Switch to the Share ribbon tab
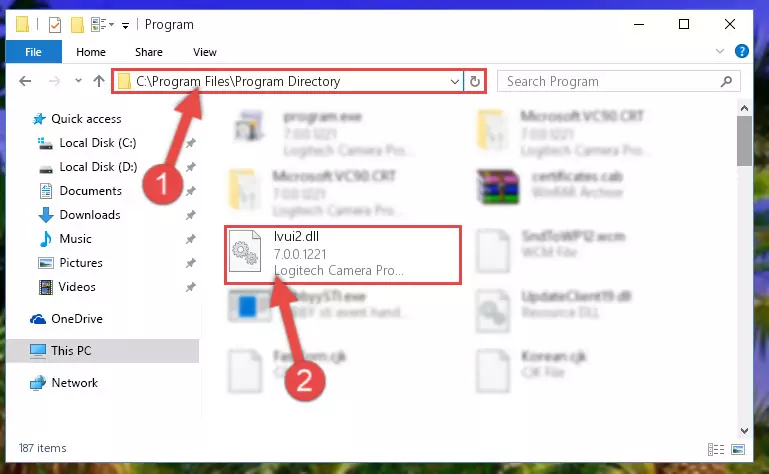The height and width of the screenshot is (474, 769). pyautogui.click(x=149, y=52)
